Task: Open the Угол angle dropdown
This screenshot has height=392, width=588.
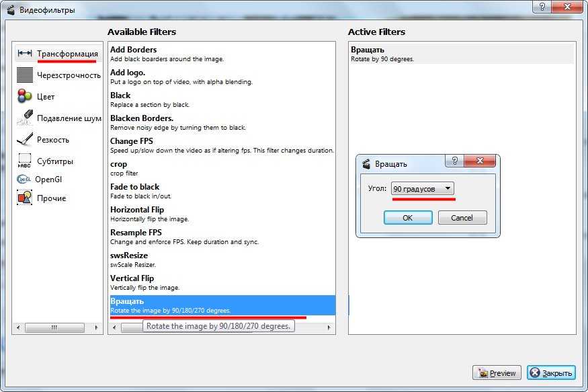Action: [x=422, y=188]
